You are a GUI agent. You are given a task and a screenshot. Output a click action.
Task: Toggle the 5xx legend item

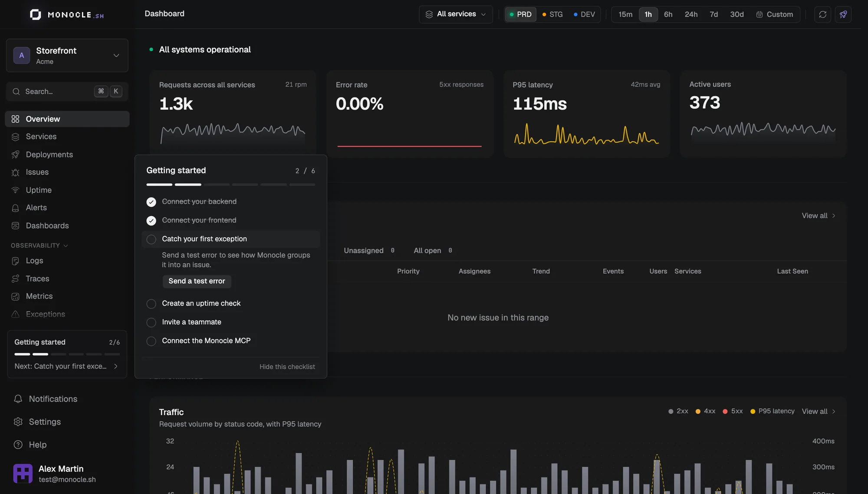pyautogui.click(x=733, y=411)
